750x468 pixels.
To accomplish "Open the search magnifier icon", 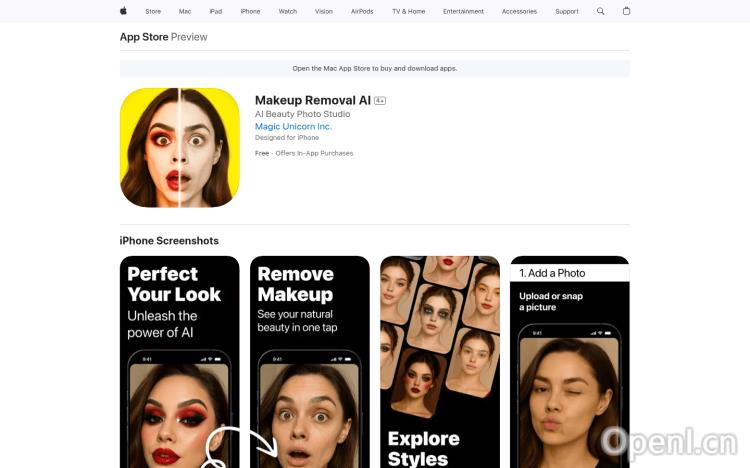I will click(600, 11).
